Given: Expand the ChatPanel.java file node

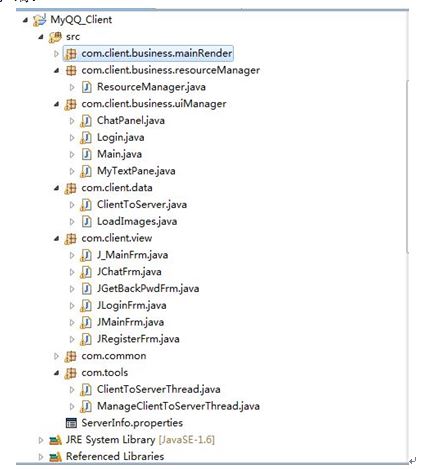Looking at the screenshot, I should tap(72, 121).
